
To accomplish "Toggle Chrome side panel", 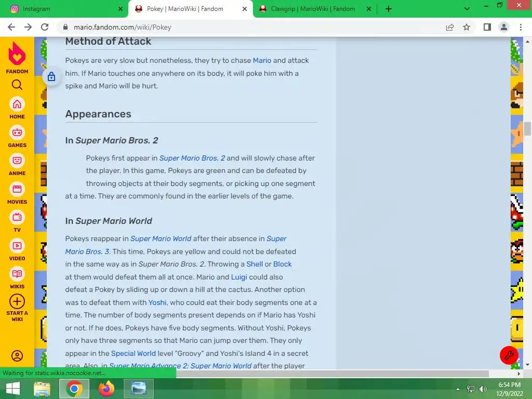I will tap(487, 27).
